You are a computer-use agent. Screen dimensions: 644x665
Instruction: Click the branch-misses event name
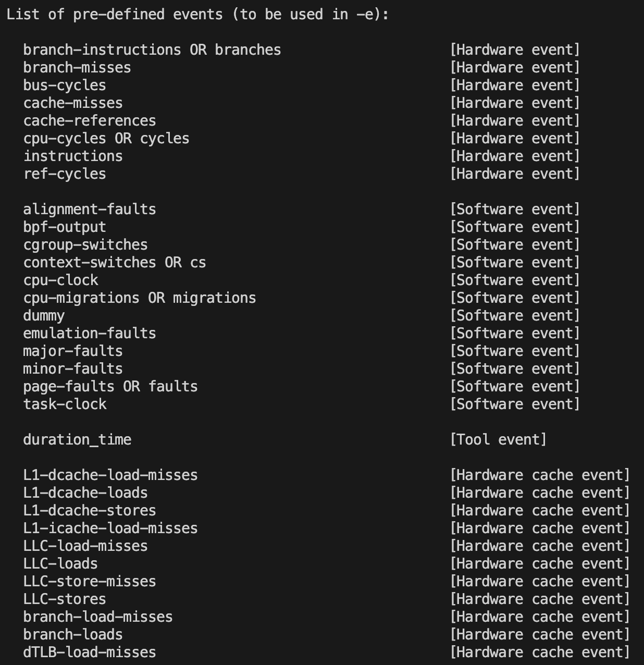tap(77, 68)
